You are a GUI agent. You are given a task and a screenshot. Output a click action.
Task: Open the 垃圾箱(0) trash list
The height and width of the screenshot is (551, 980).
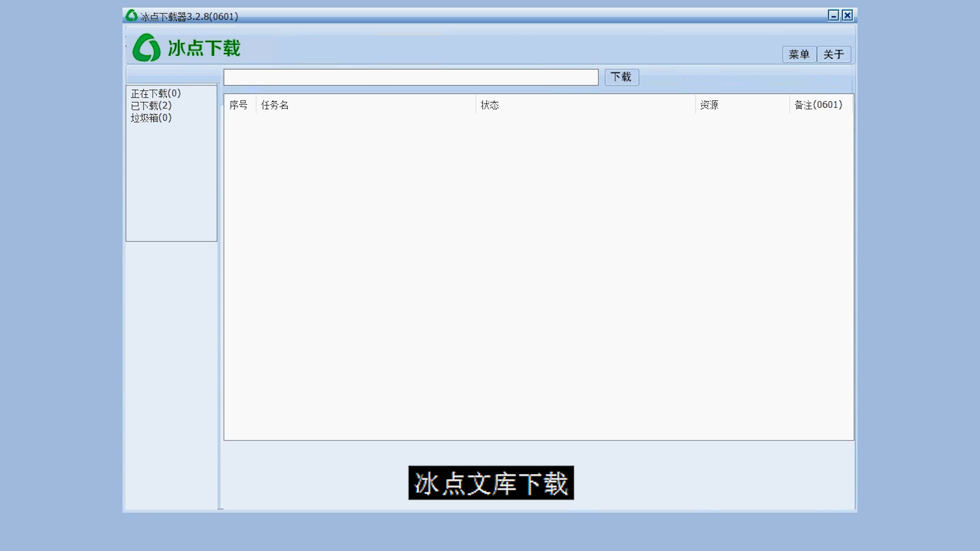click(151, 118)
